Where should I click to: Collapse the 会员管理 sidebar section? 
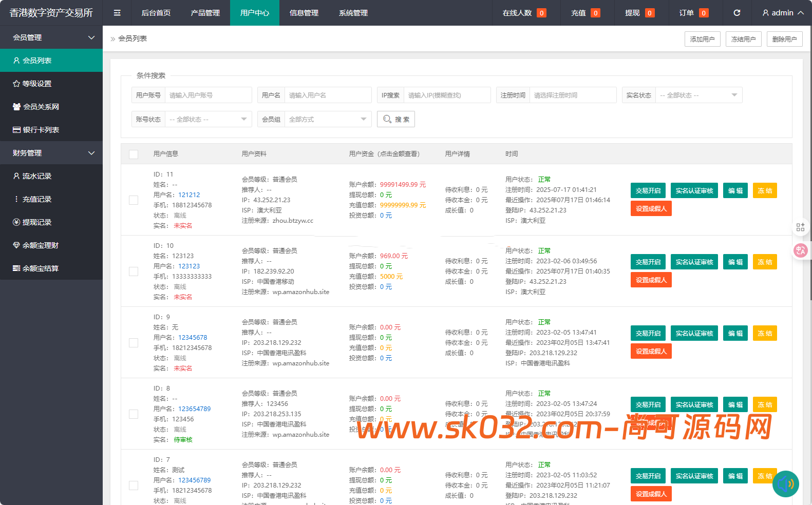[x=51, y=37]
